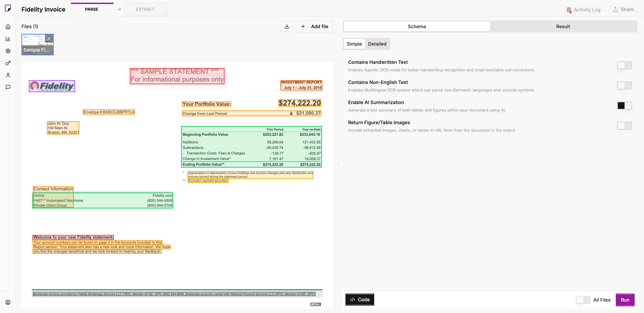Image resolution: width=644 pixels, height=313 pixels.
Task: Click the SAMPLE STATEMENT header box
Action: click(177, 76)
